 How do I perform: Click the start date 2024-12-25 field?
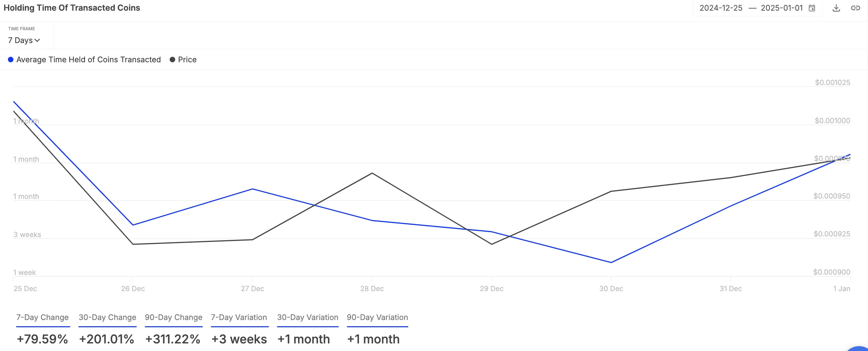click(721, 8)
